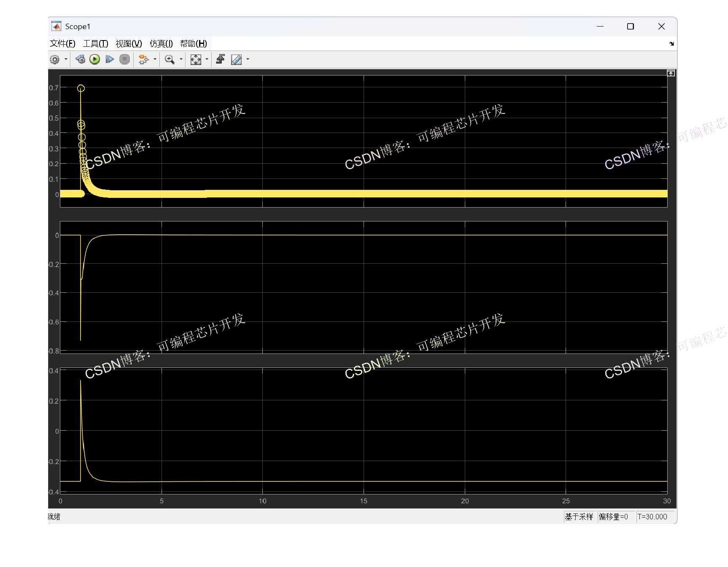
Task: Click the step forward icon
Action: pyautogui.click(x=110, y=59)
